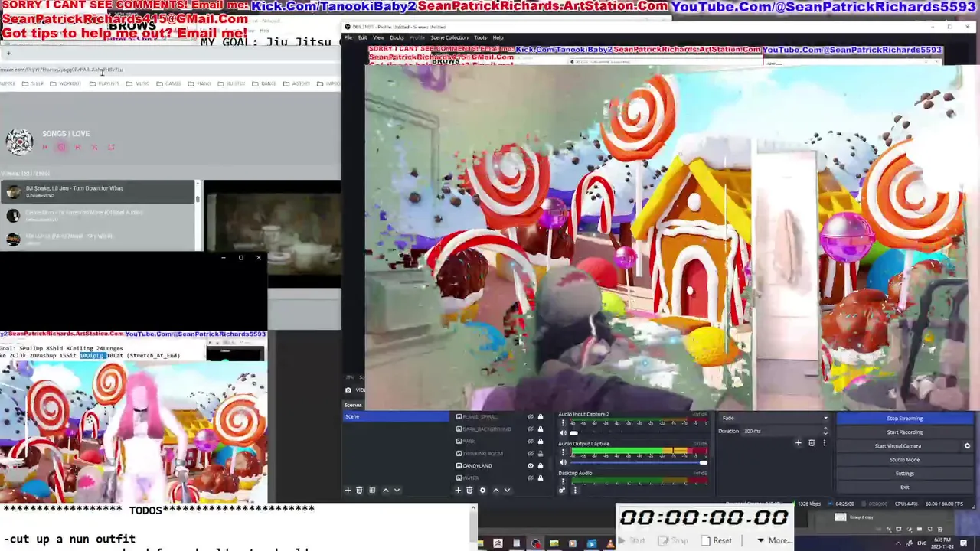Screen dimensions: 980x551
Task: Open OBS Edit menu
Action: click(x=362, y=37)
